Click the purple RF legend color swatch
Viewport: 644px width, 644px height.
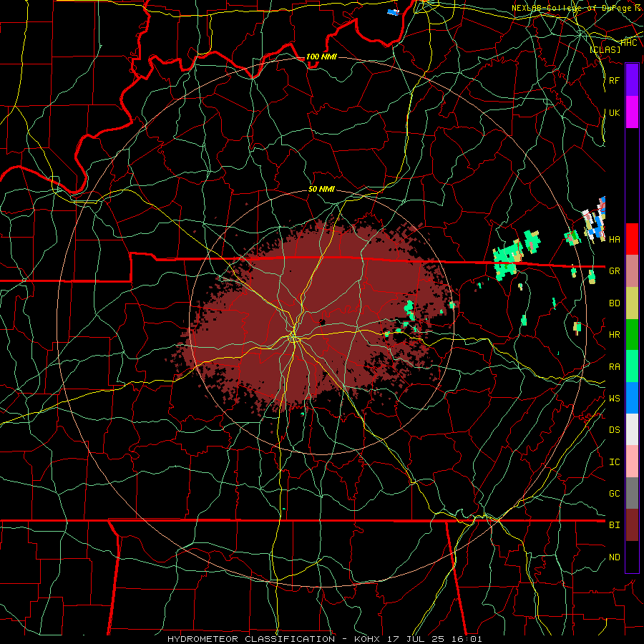632,80
